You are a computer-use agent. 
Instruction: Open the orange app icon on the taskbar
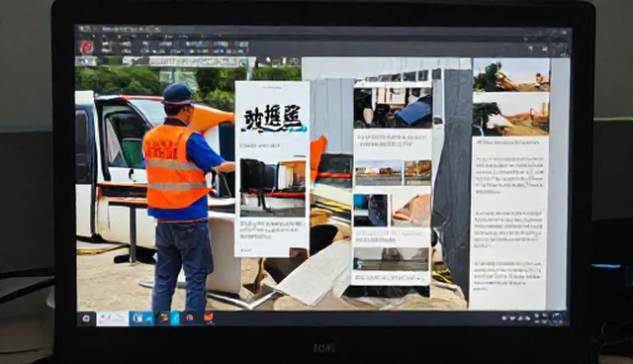pos(209,318)
